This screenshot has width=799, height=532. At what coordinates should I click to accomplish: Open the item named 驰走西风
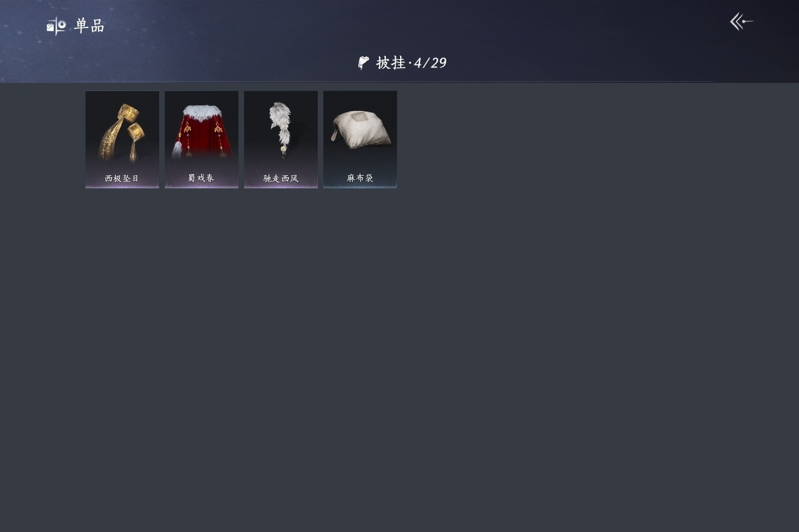coord(281,178)
